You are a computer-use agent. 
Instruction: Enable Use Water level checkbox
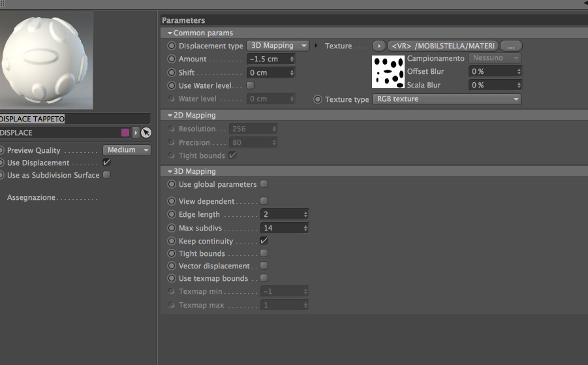(250, 86)
